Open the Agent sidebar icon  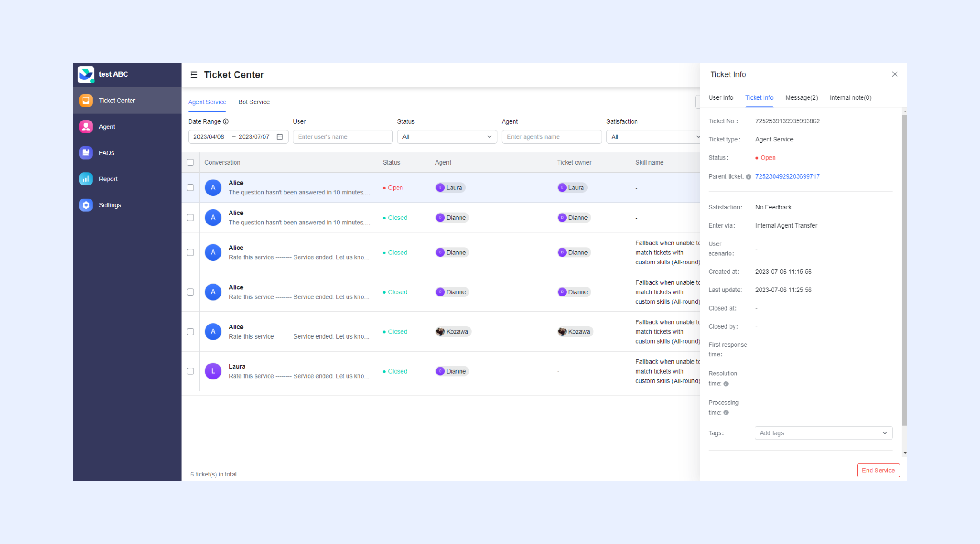(x=86, y=126)
